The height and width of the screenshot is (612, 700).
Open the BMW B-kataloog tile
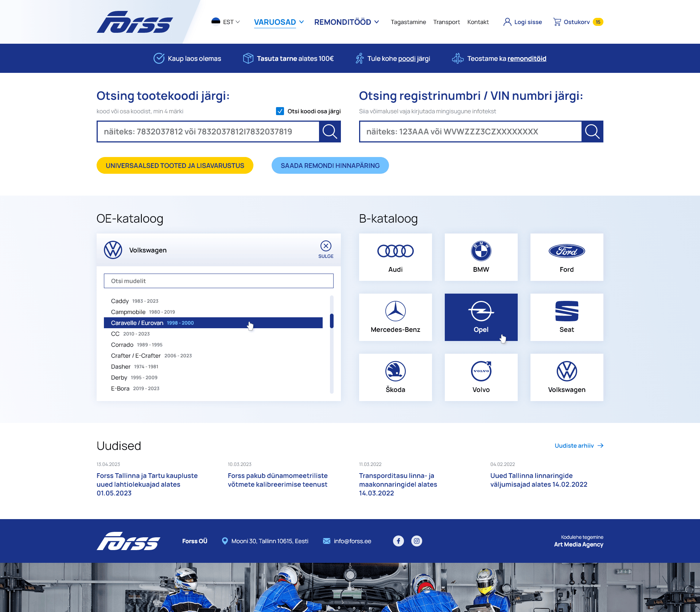click(481, 257)
